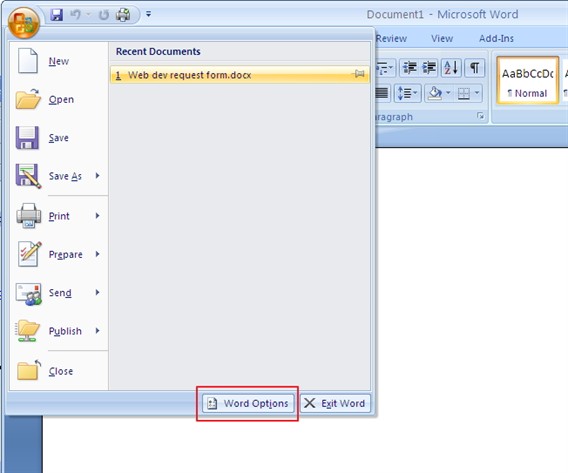Click the New blank document icon
Screen dimensions: 568x473
point(28,61)
